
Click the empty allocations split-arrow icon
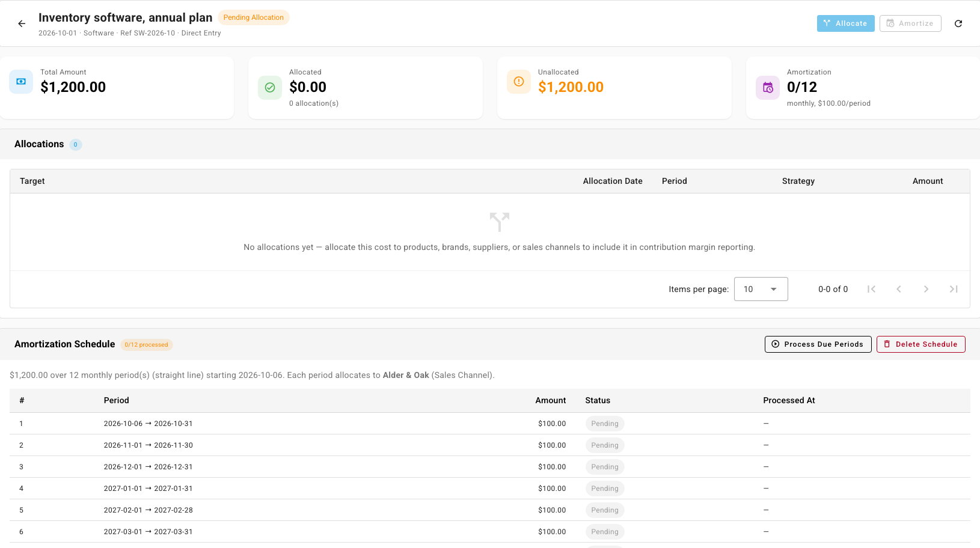[x=499, y=222]
